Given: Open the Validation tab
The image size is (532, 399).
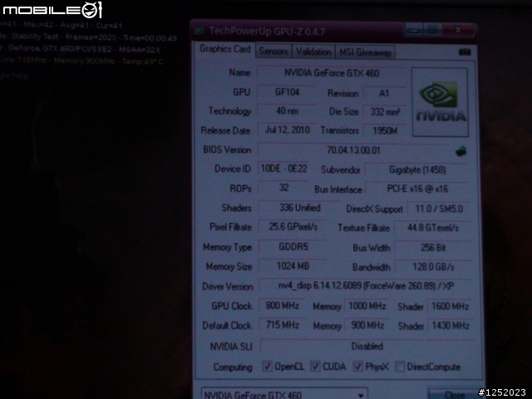Looking at the screenshot, I should 313,52.
